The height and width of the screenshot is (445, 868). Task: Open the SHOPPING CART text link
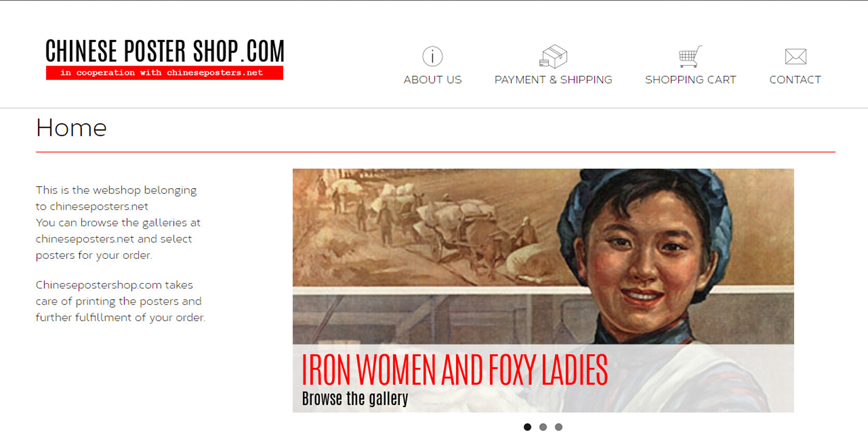691,80
